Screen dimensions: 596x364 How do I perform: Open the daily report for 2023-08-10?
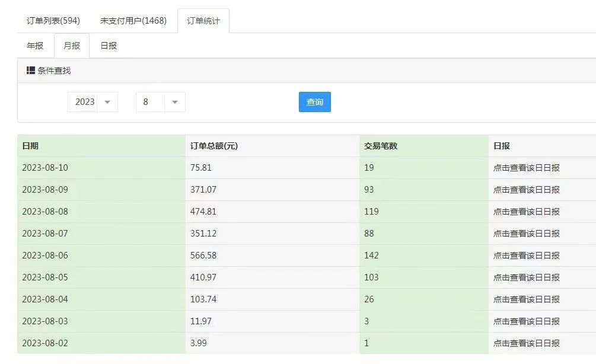[x=527, y=167]
